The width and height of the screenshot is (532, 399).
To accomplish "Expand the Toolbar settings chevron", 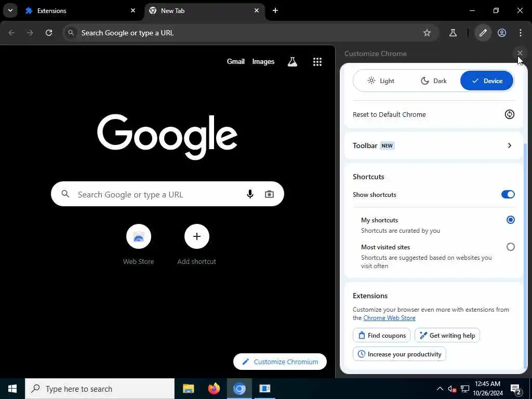I will (x=509, y=145).
